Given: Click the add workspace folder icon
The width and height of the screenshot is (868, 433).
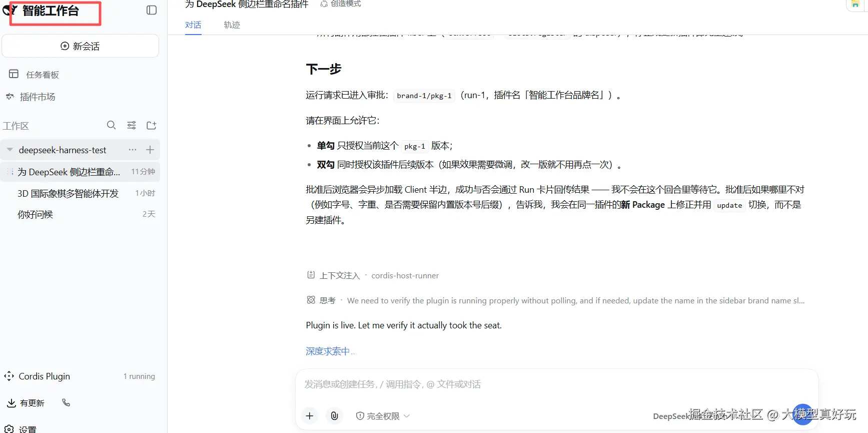Looking at the screenshot, I should click(152, 125).
